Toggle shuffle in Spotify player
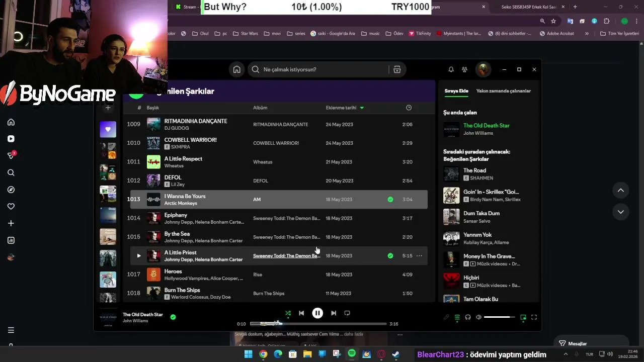The width and height of the screenshot is (644, 362). 288,313
